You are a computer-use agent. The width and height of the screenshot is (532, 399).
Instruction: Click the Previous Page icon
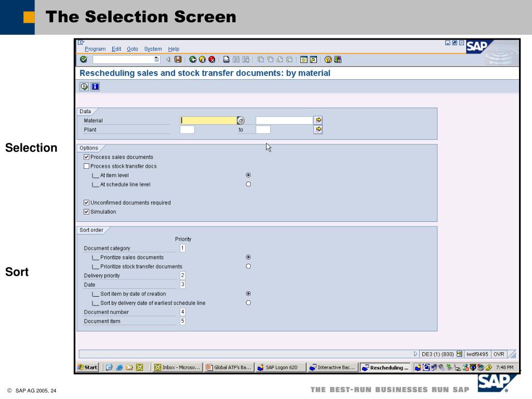270,59
